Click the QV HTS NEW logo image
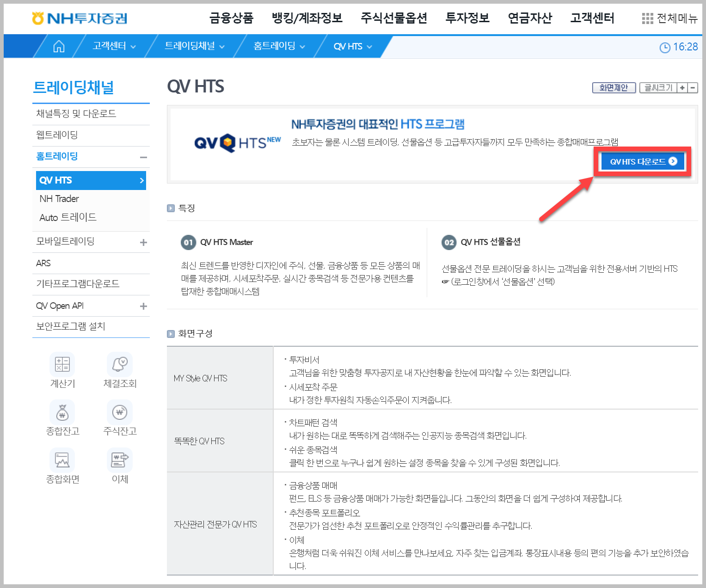Viewport: 706px width, 588px height. pyautogui.click(x=238, y=142)
